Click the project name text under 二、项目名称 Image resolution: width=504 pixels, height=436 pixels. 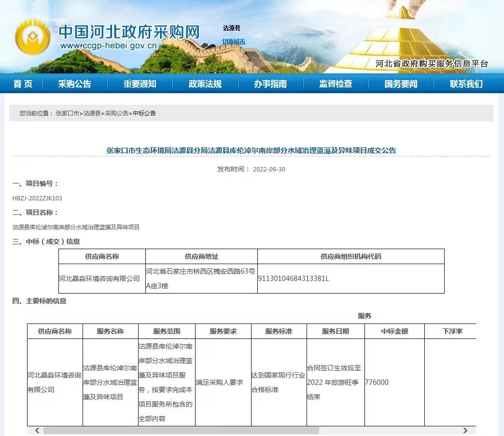(x=76, y=227)
